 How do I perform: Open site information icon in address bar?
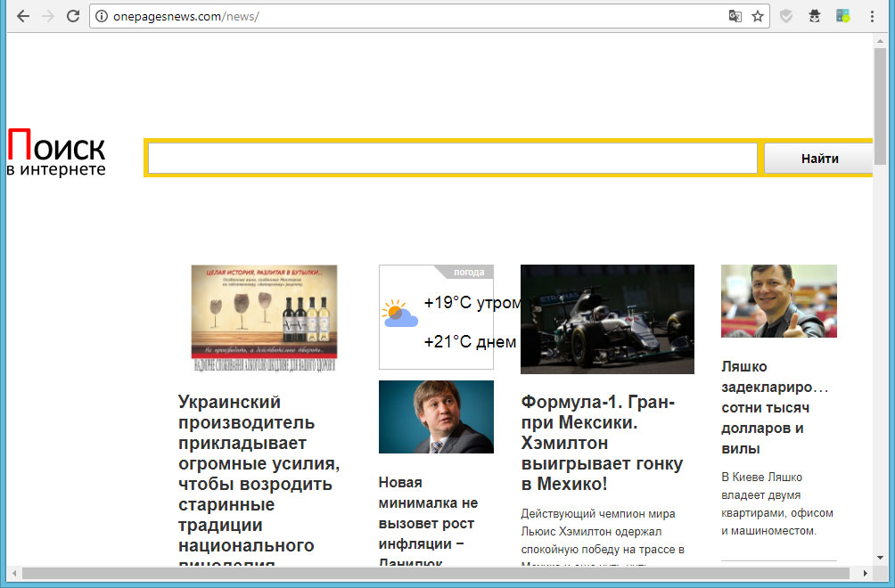tap(102, 16)
